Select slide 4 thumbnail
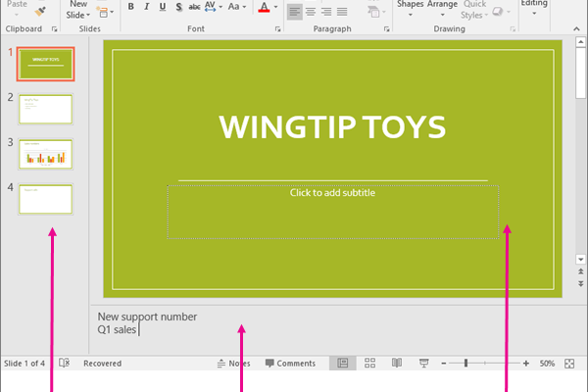The height and width of the screenshot is (392, 588). 46,199
